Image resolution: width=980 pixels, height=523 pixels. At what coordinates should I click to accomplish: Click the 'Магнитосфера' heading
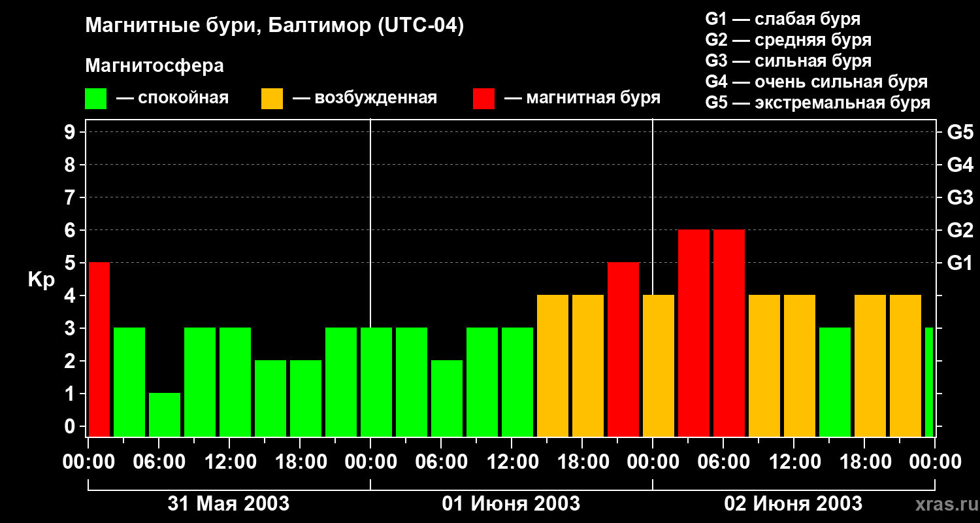tap(154, 65)
